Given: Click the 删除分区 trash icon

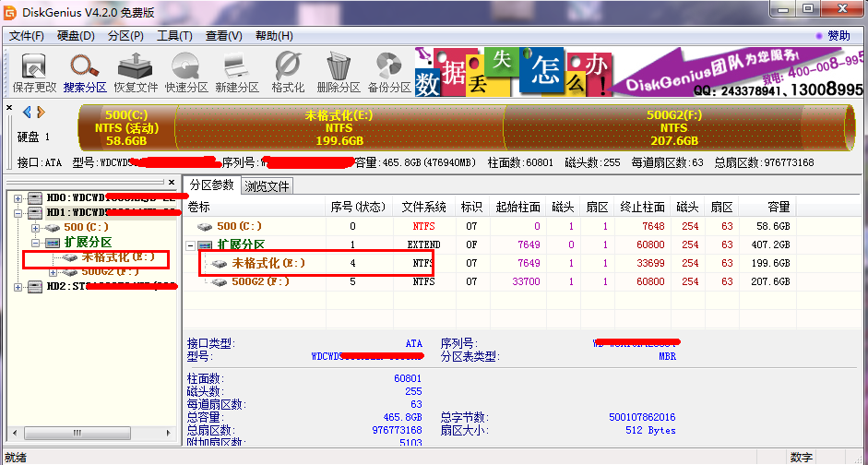Looking at the screenshot, I should [x=339, y=72].
